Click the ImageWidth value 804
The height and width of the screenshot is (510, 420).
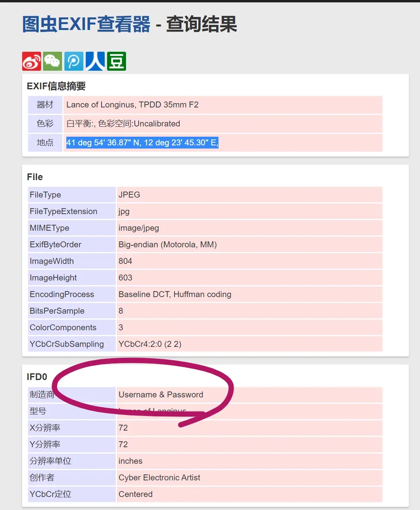click(x=125, y=261)
